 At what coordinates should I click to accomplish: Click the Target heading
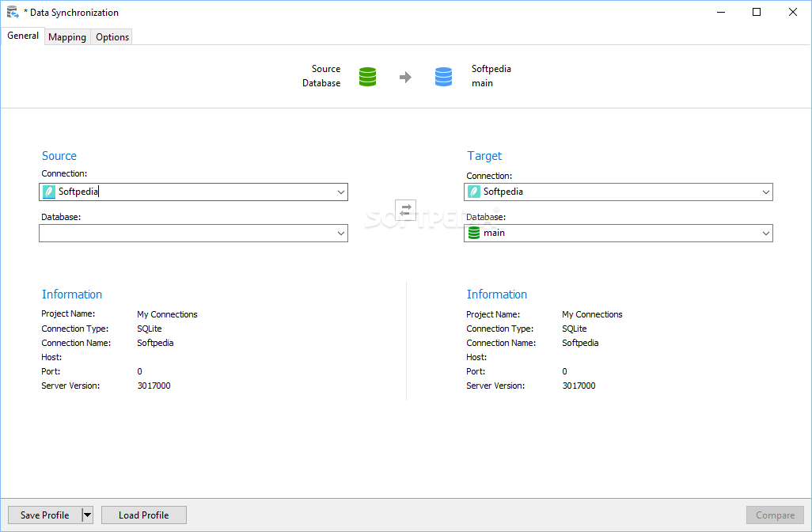click(484, 156)
